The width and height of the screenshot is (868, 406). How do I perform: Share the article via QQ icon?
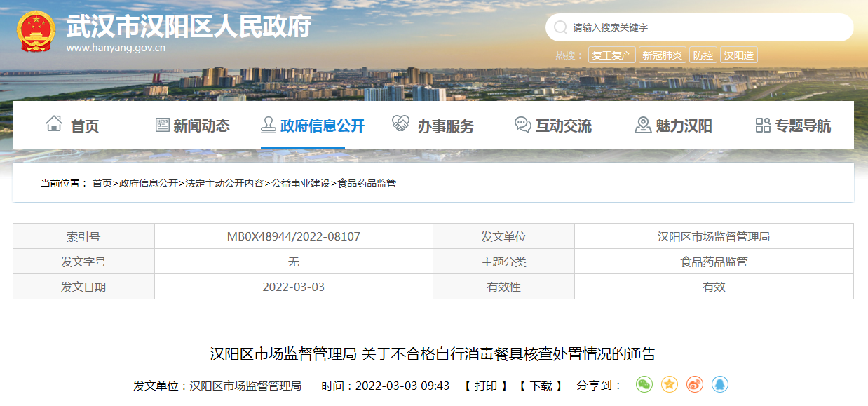point(720,384)
